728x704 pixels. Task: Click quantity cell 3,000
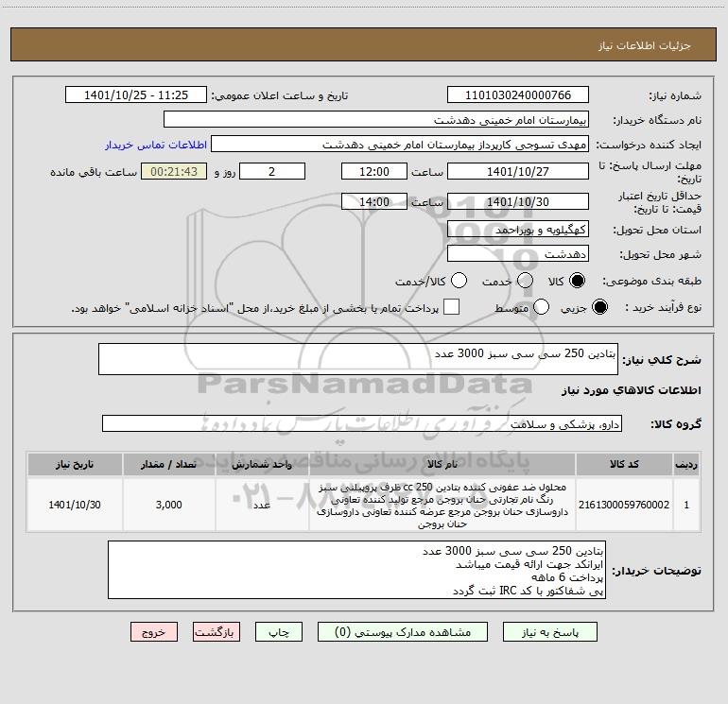[168, 505]
